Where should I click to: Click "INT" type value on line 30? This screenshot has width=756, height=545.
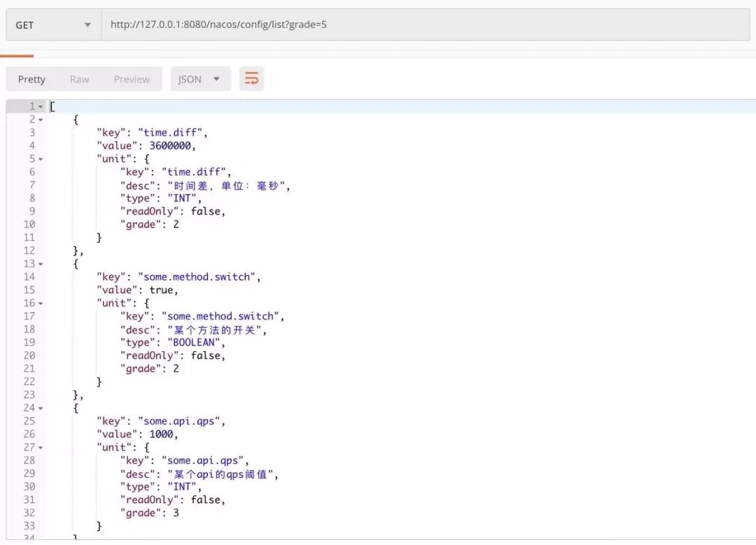pos(182,487)
